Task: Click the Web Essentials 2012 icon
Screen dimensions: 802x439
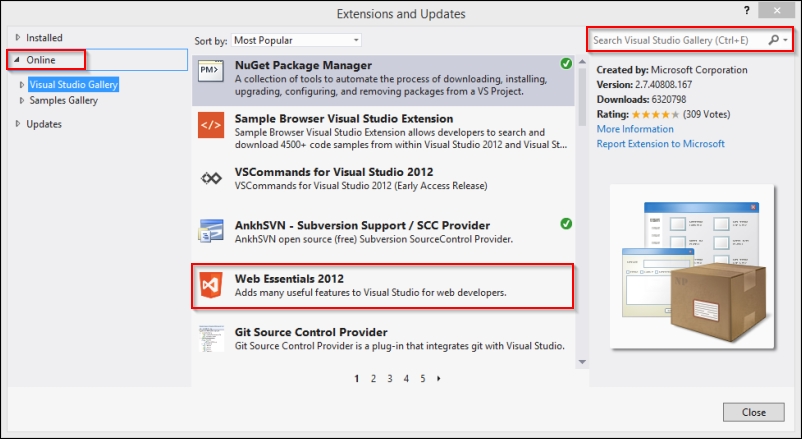Action: (210, 285)
